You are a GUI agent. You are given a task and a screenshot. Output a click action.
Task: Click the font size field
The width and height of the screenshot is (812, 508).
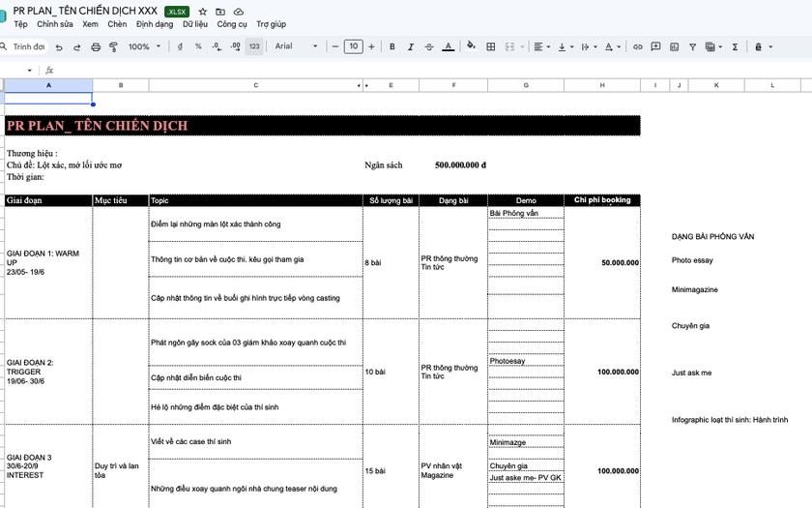click(x=353, y=46)
